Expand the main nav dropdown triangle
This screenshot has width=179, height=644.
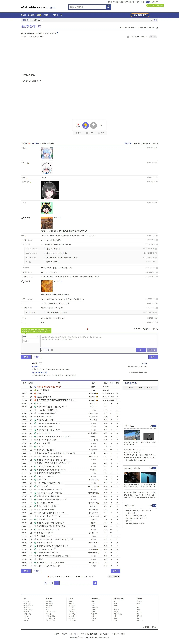61,15
